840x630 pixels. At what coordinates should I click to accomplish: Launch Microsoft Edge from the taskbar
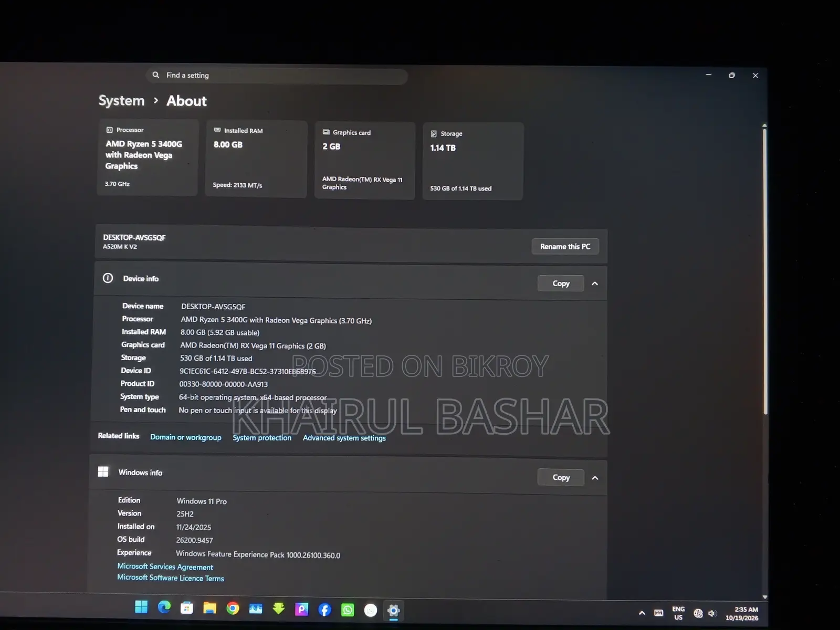pos(164,607)
